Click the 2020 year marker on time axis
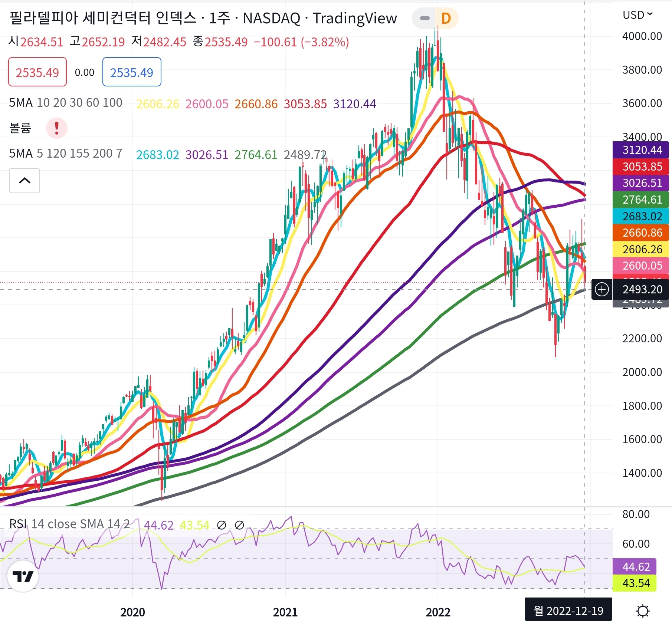The height and width of the screenshot is (622, 672). (132, 612)
